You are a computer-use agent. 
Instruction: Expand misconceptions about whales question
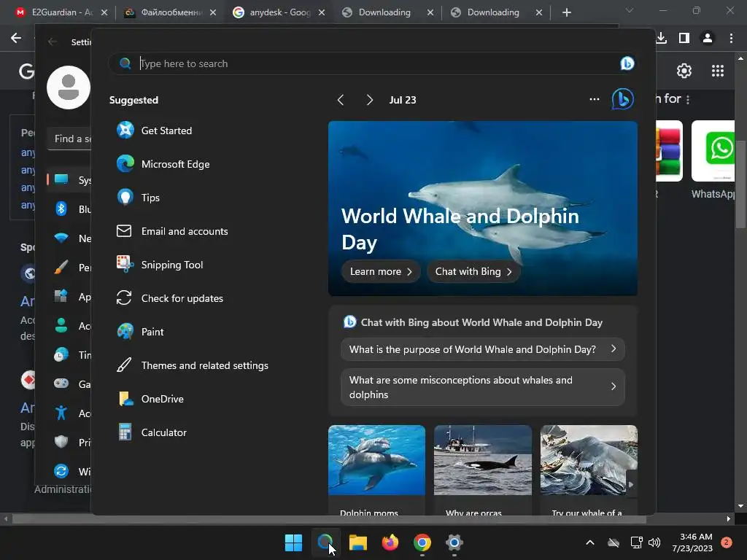coord(483,387)
